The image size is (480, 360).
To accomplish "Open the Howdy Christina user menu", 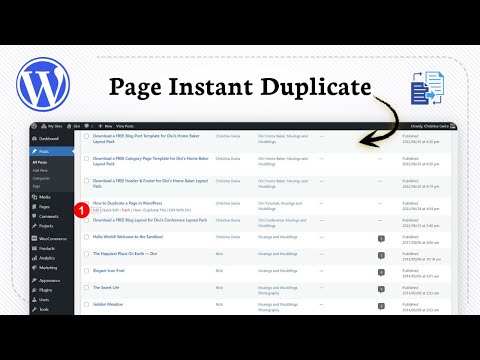I will [x=433, y=126].
